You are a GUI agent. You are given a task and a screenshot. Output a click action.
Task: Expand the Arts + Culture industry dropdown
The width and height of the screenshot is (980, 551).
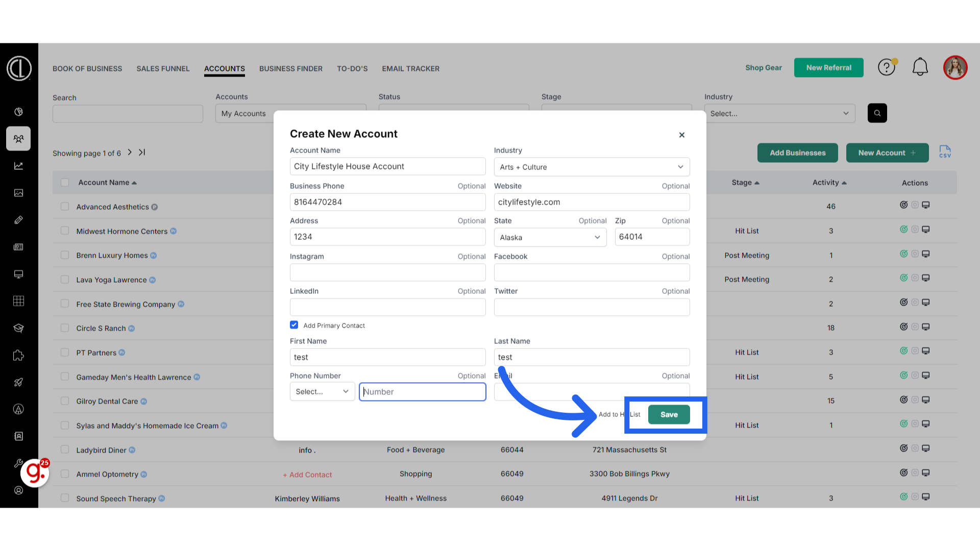[592, 167]
